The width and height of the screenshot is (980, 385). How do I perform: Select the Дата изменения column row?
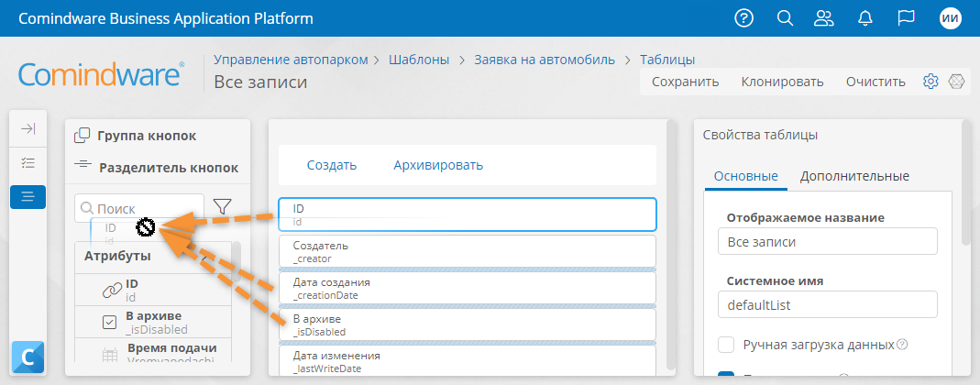(468, 360)
